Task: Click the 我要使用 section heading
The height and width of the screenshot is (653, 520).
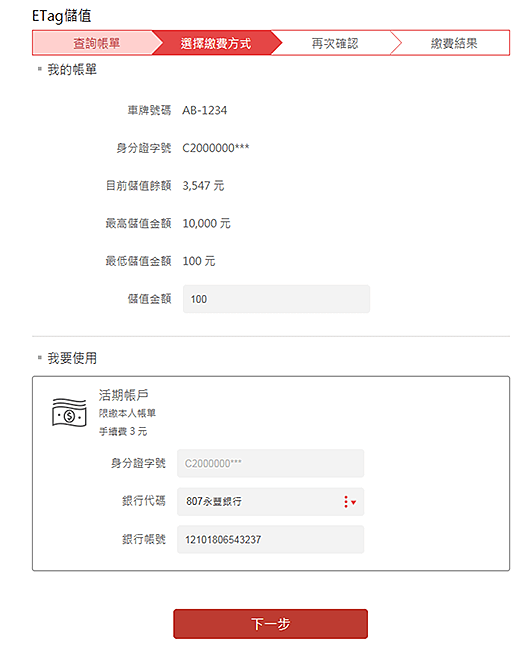Action: pyautogui.click(x=72, y=358)
